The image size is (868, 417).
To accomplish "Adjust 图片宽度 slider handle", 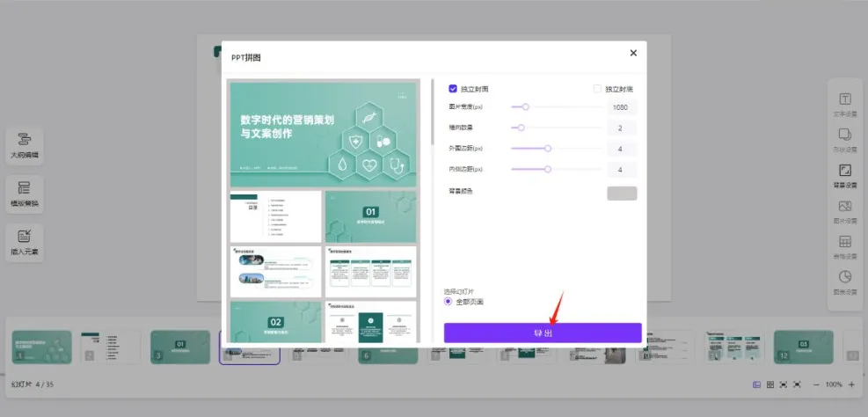I will [525, 106].
